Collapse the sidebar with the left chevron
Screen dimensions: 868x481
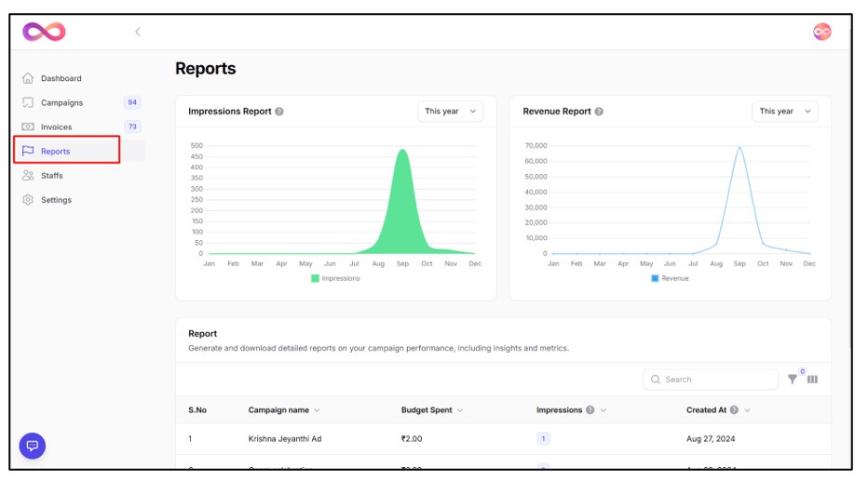pos(138,32)
